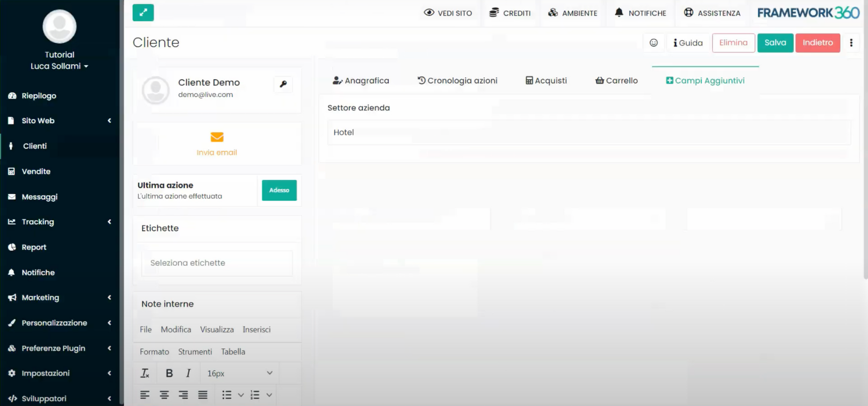Click the Settore azienda input field
Image resolution: width=868 pixels, height=406 pixels.
point(589,133)
